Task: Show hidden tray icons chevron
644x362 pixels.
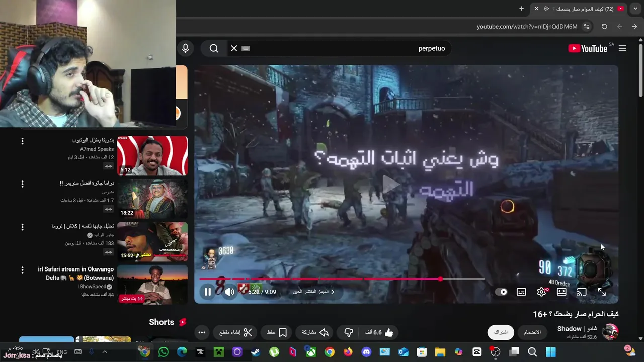Action: click(105, 352)
